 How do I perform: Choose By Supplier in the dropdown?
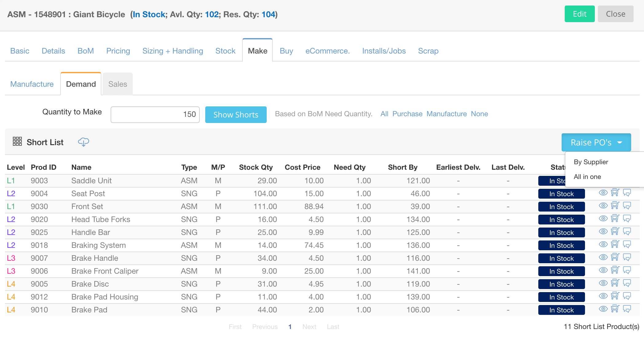(591, 162)
